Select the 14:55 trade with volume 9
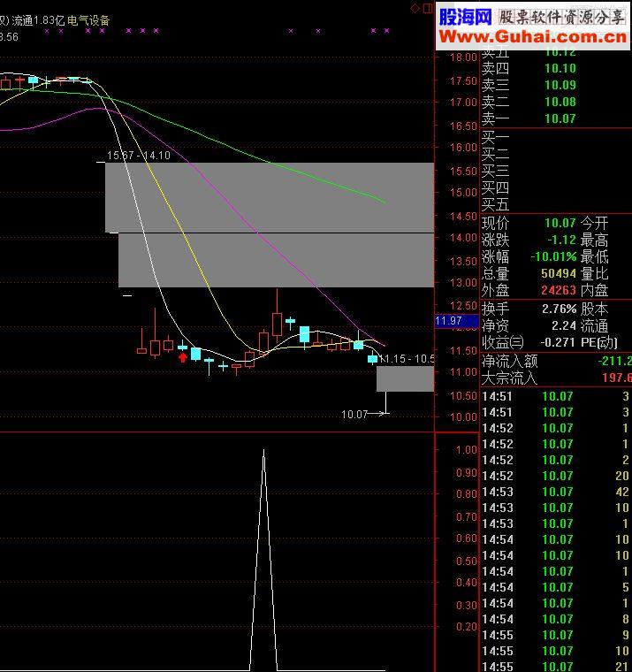The image size is (632, 672). [x=556, y=635]
